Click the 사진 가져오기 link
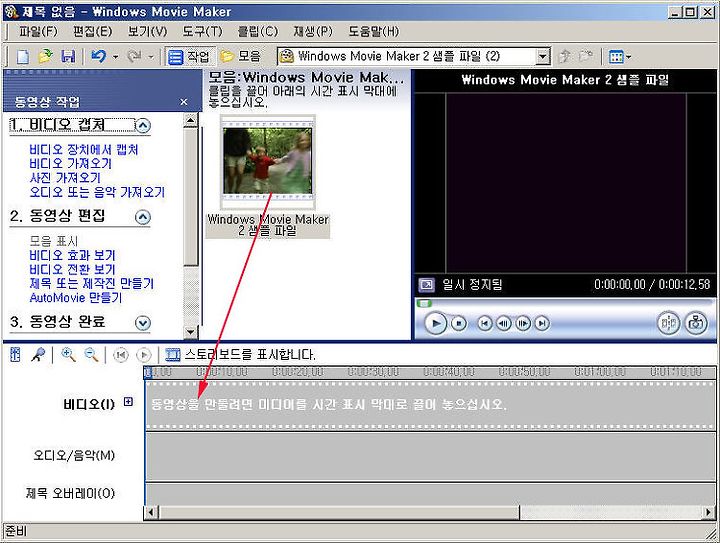The image size is (720, 543). coord(65,178)
